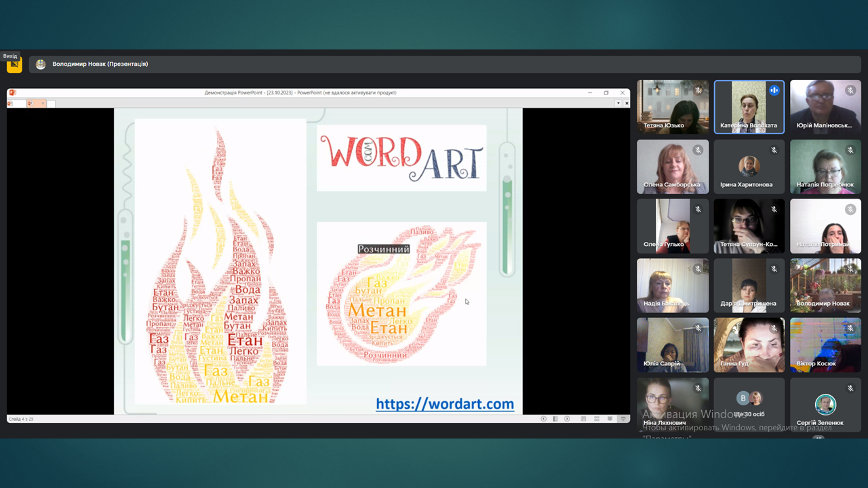Select Ганна Гуд's video tile
Viewport: 868px width, 488px height.
pyautogui.click(x=749, y=346)
